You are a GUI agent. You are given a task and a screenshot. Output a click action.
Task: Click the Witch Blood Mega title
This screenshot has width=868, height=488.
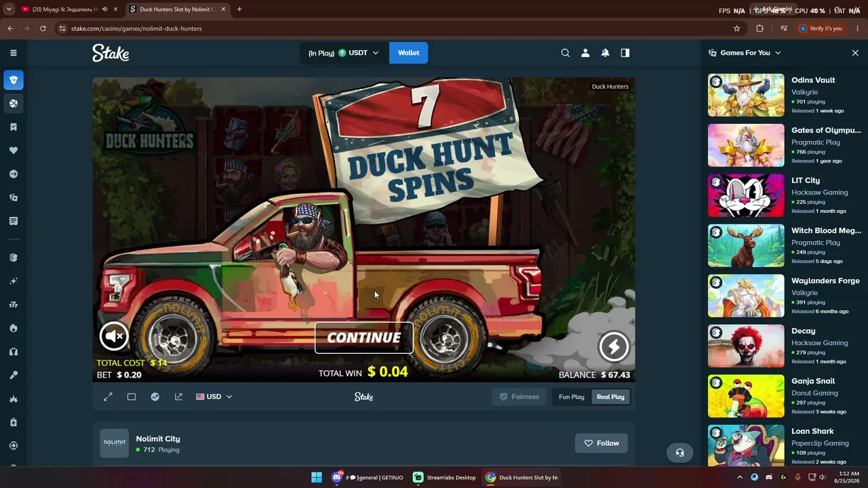(x=826, y=230)
